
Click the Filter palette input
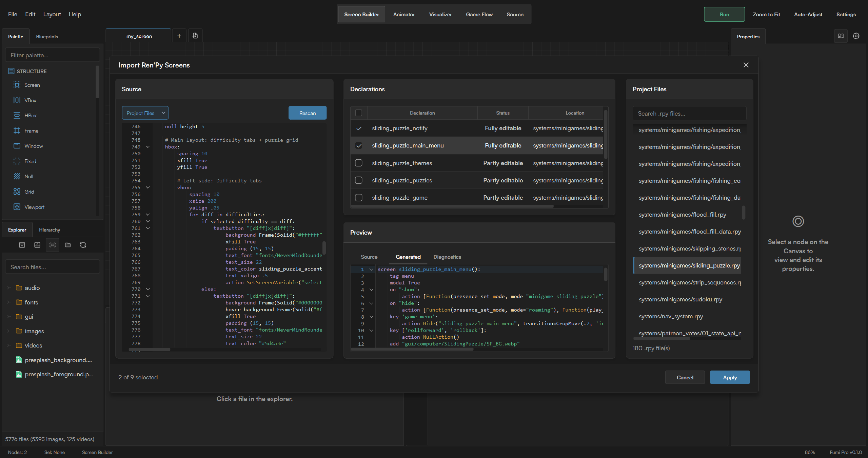click(53, 55)
